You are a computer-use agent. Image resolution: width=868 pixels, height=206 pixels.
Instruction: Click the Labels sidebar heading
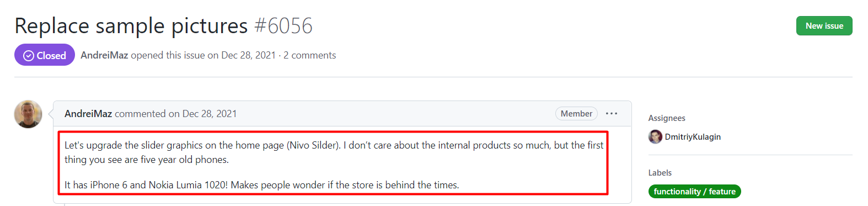(660, 173)
